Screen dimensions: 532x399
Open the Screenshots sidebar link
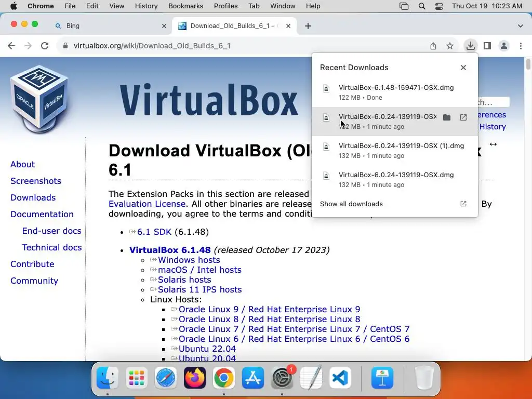coord(36,181)
